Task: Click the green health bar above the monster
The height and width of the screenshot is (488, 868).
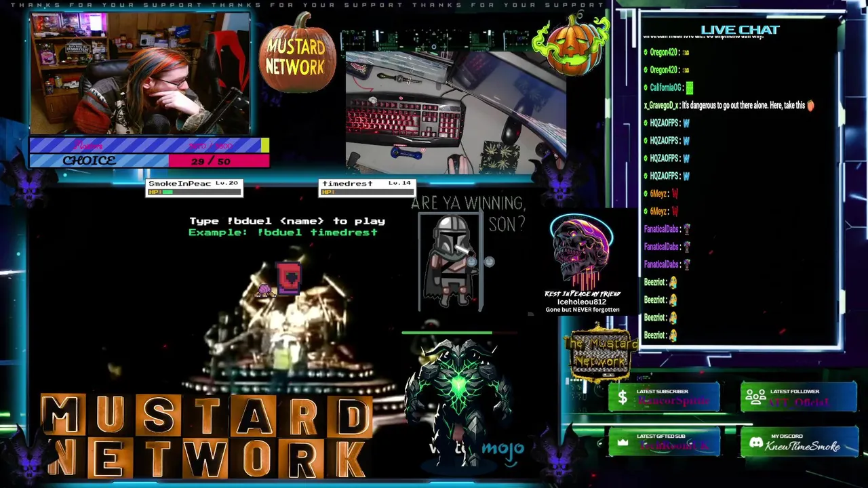Action: (446, 333)
